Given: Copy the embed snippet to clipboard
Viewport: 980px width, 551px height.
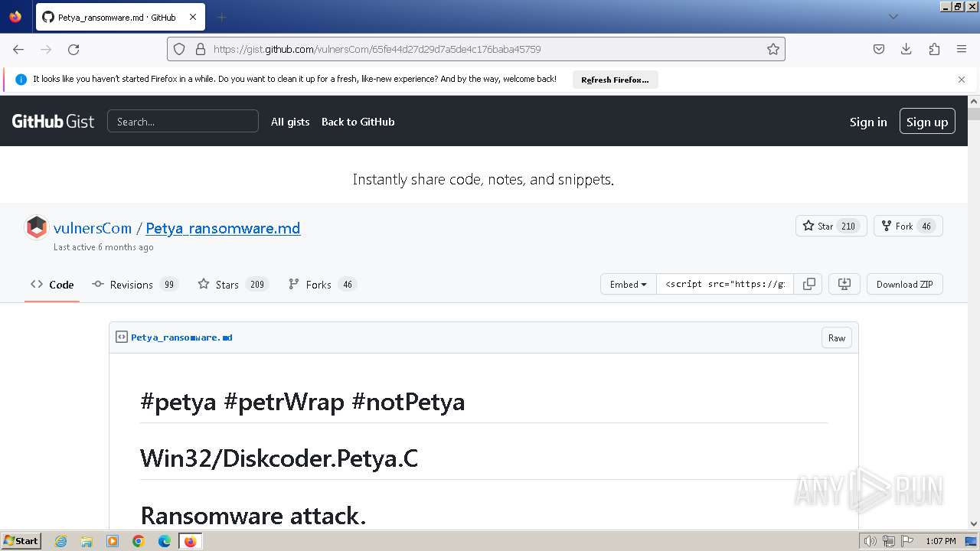Looking at the screenshot, I should coord(808,284).
